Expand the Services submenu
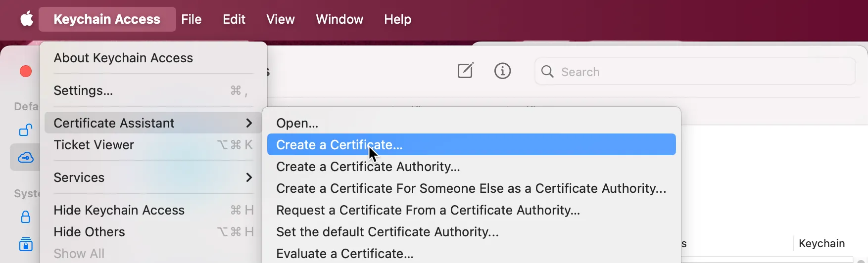Viewport: 868px width, 263px height. [153, 177]
